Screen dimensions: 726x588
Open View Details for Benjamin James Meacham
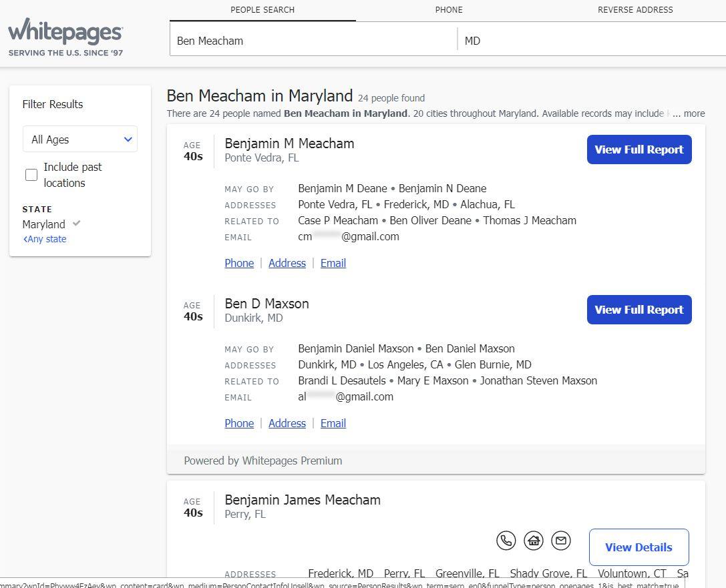pyautogui.click(x=639, y=547)
